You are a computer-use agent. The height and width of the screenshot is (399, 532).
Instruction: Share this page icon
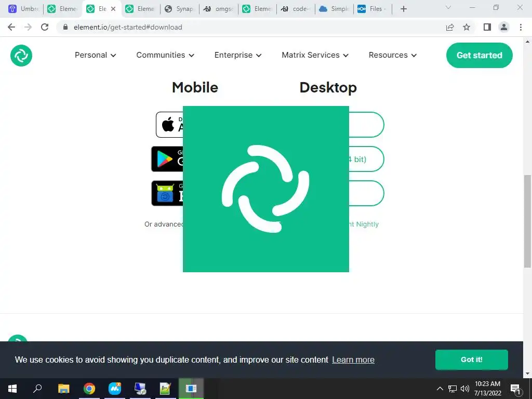pyautogui.click(x=450, y=27)
